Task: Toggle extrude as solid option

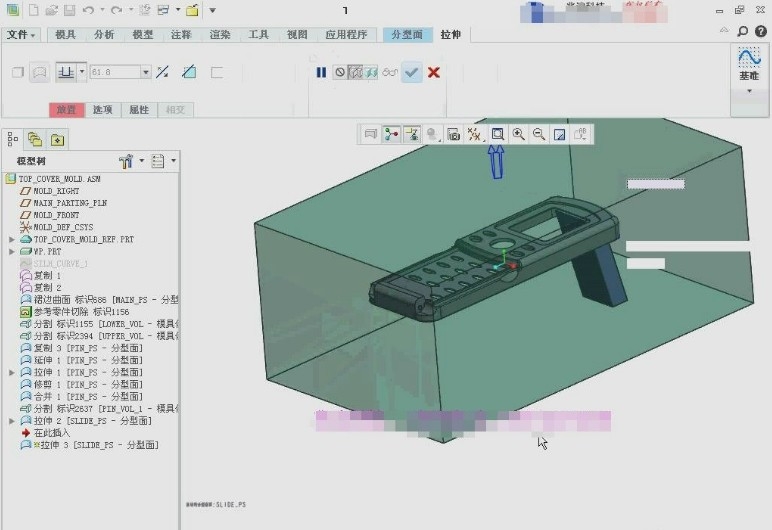Action: 18,72
